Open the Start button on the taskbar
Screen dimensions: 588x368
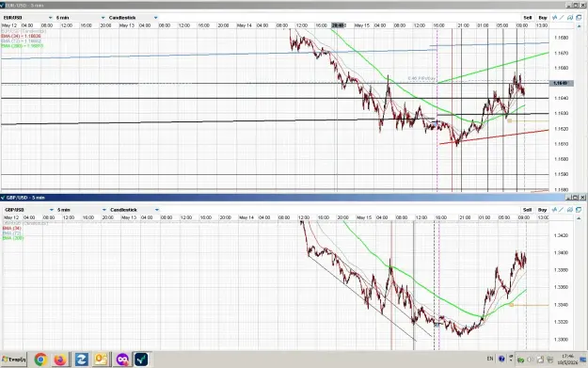(x=14, y=360)
